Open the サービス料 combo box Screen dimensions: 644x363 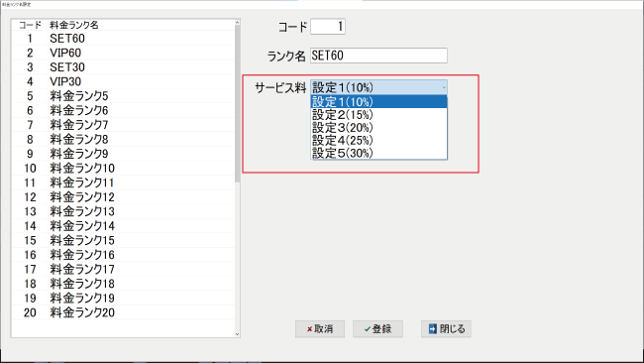[378, 87]
